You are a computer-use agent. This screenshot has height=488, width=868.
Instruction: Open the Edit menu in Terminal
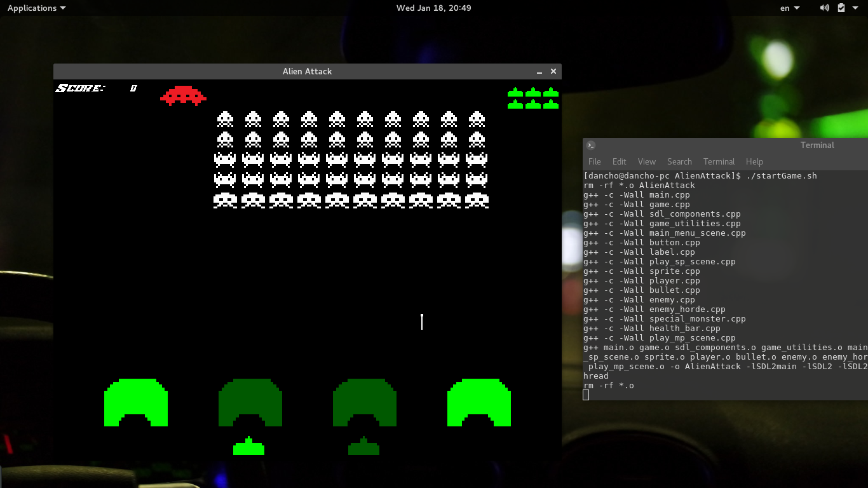click(620, 161)
